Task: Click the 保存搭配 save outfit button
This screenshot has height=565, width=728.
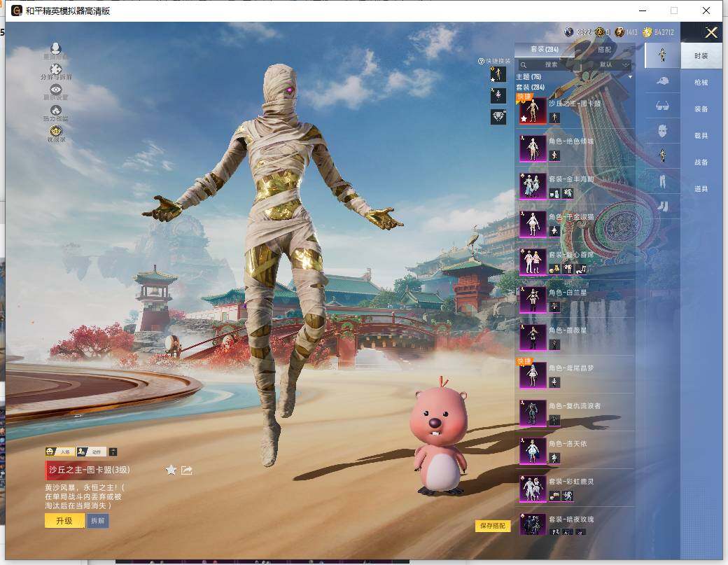Action: click(493, 526)
